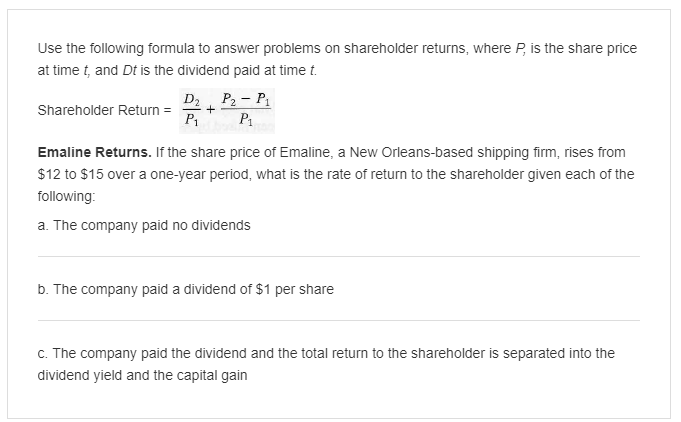Click the word "following:" before item a
The image size is (681, 422).
66,199
